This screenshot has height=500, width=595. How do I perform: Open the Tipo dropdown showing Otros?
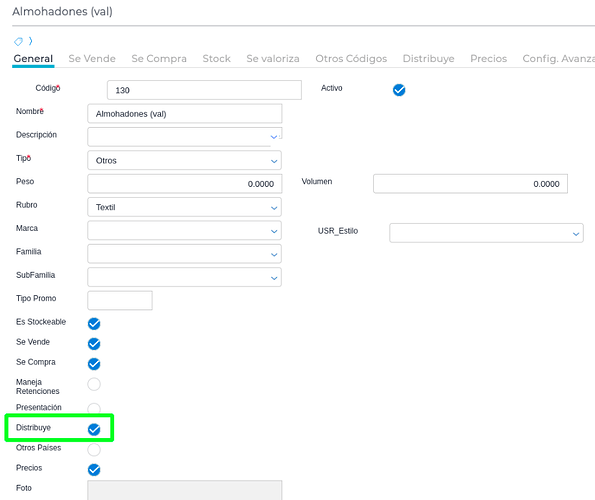click(184, 160)
